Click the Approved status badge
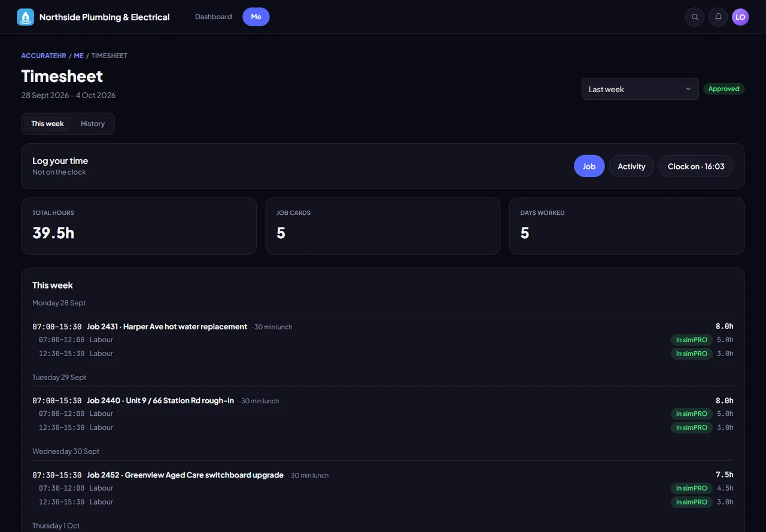 click(x=724, y=89)
